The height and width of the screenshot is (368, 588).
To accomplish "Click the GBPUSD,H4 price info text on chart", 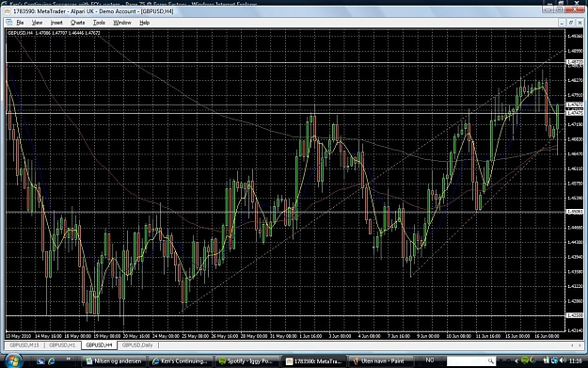I will coord(54,33).
